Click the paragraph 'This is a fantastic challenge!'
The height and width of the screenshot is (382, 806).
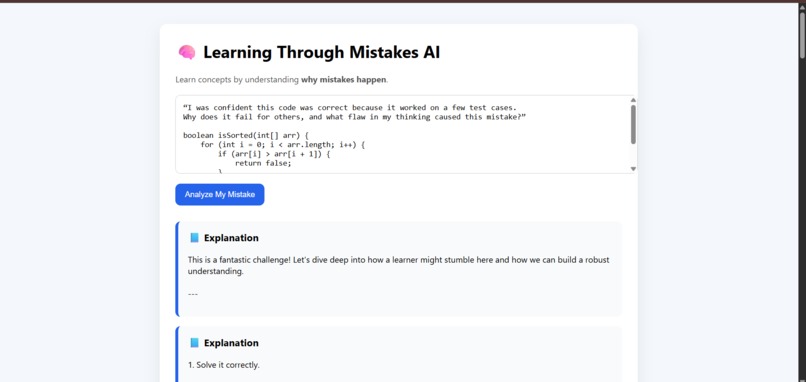pos(398,265)
